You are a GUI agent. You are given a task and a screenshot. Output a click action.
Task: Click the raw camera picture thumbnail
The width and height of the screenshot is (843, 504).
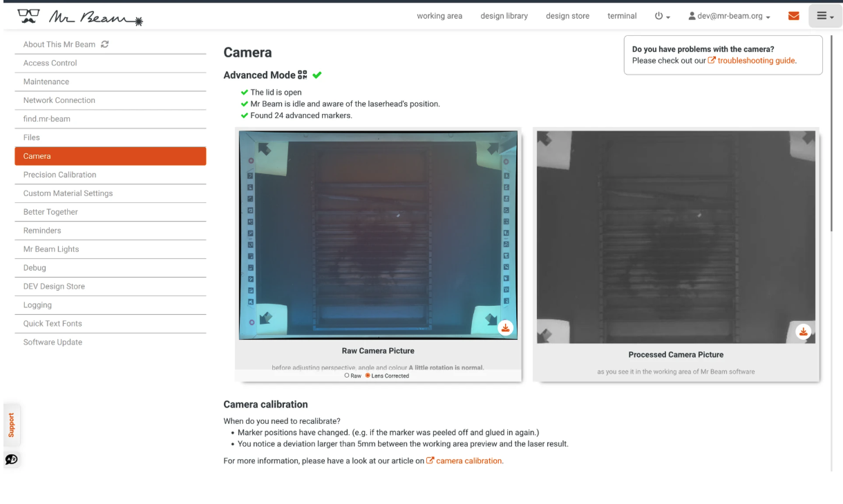pos(378,235)
